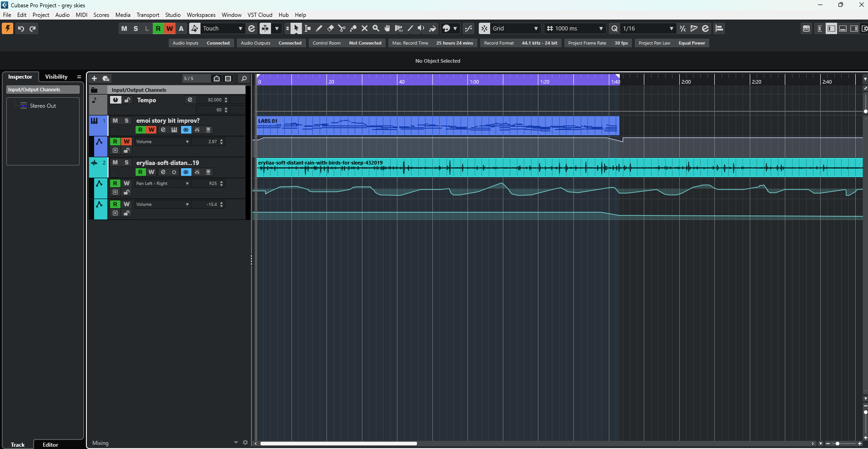Select the Object Selection arrow tool

296,28
